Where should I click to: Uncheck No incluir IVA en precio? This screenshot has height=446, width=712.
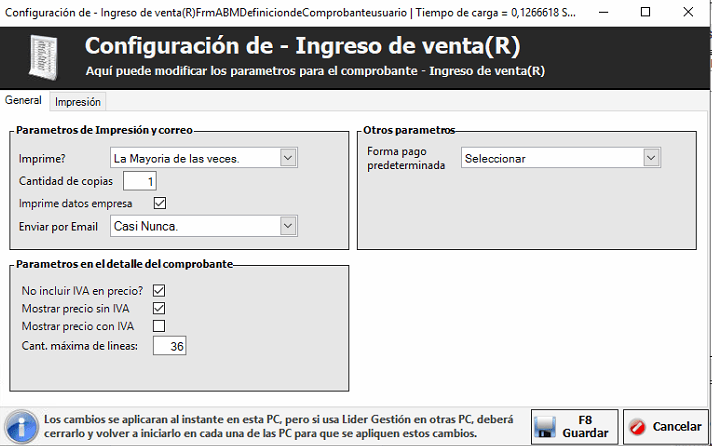[159, 291]
